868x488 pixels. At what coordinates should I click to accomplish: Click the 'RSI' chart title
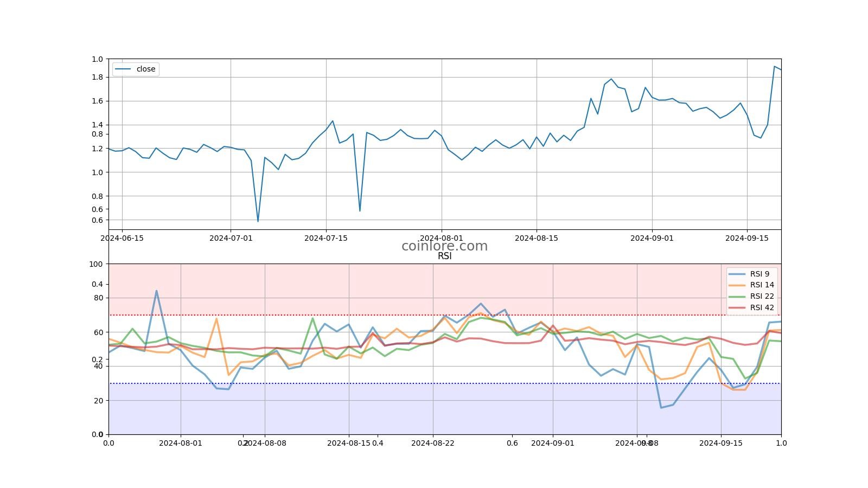coord(444,256)
